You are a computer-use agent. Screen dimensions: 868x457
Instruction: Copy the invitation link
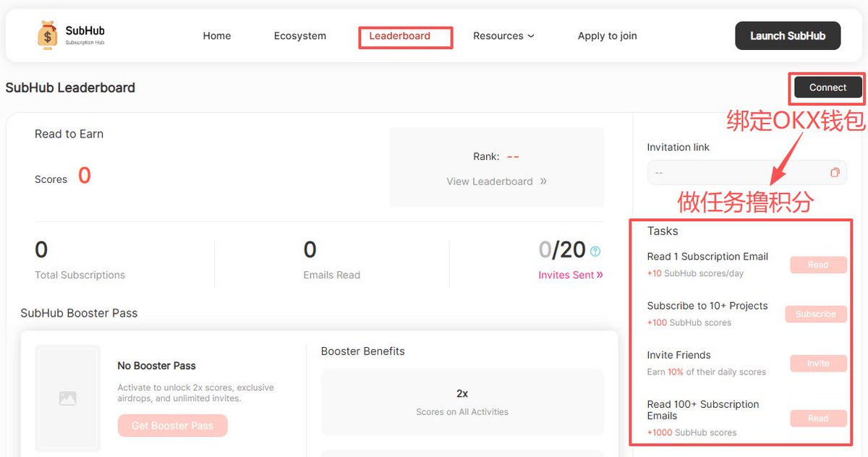(x=835, y=173)
